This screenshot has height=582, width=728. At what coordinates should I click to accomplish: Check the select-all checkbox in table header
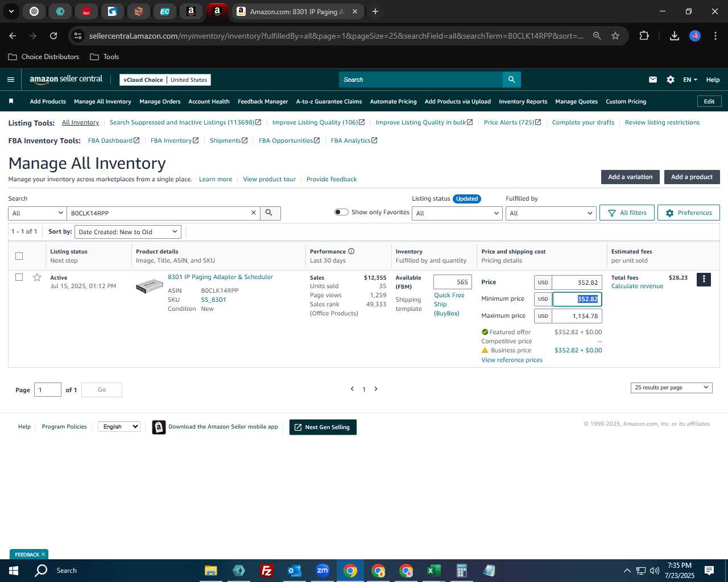(19, 256)
